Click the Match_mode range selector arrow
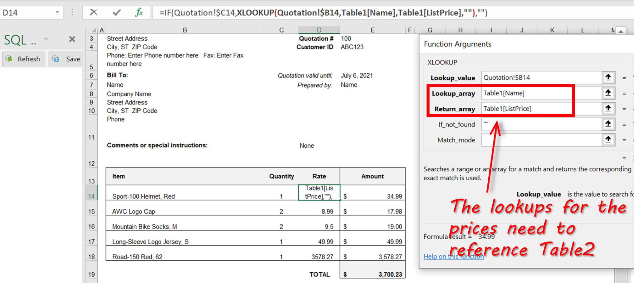The image size is (644, 283). (x=608, y=140)
